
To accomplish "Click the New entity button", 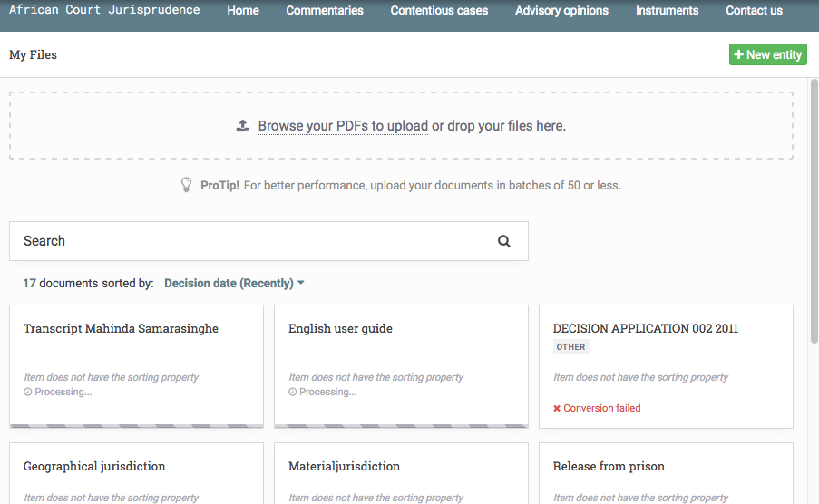I will click(x=768, y=54).
